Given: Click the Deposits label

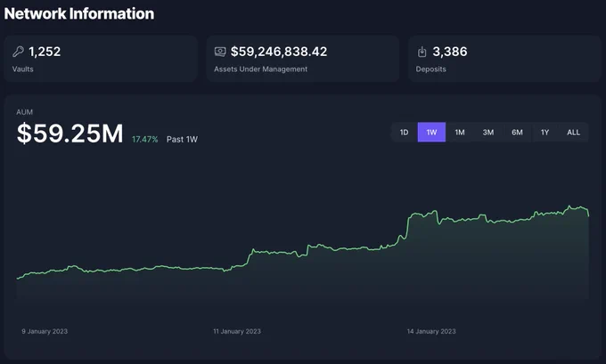Looking at the screenshot, I should 431,69.
